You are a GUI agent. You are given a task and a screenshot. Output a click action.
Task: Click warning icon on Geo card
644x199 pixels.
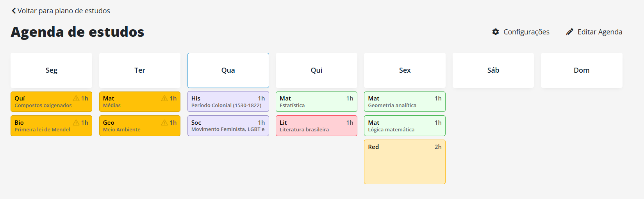[164, 123]
